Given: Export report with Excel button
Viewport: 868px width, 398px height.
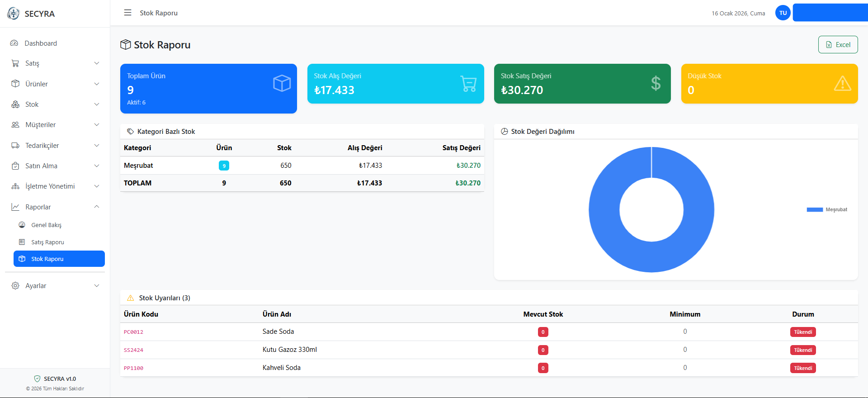Looking at the screenshot, I should point(838,45).
